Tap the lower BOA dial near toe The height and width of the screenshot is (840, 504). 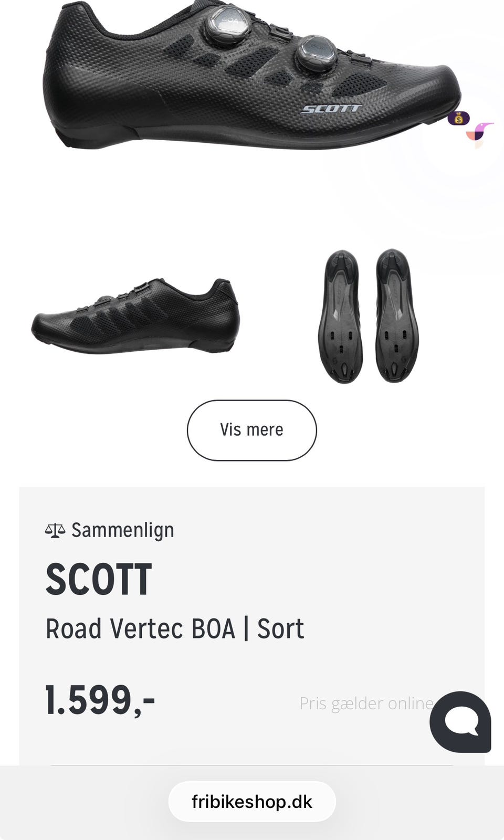(x=316, y=54)
